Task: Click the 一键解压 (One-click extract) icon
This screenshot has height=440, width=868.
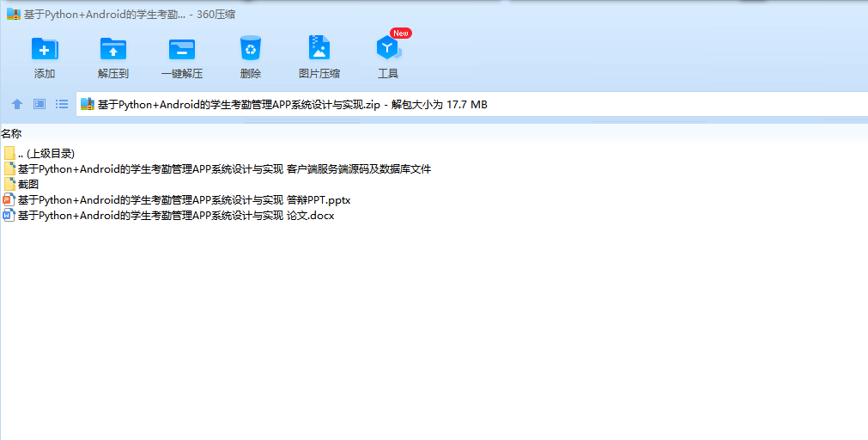Action: (x=181, y=49)
